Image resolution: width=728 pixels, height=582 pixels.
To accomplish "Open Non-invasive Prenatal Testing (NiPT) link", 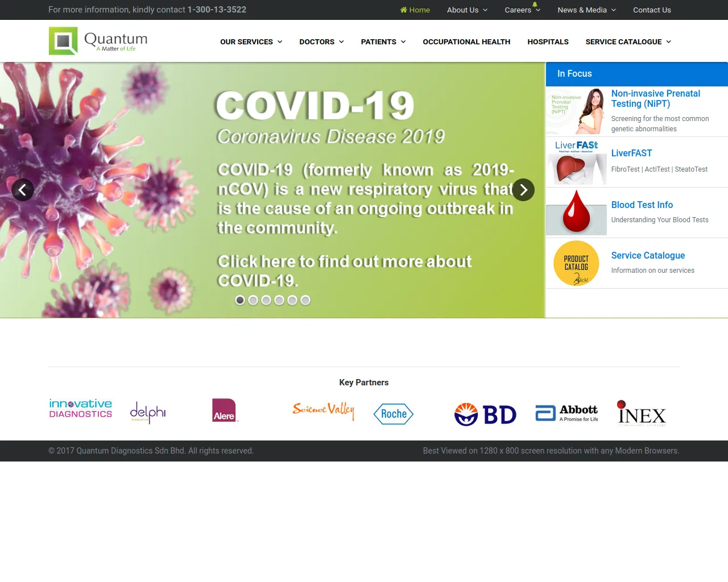I will pyautogui.click(x=656, y=98).
